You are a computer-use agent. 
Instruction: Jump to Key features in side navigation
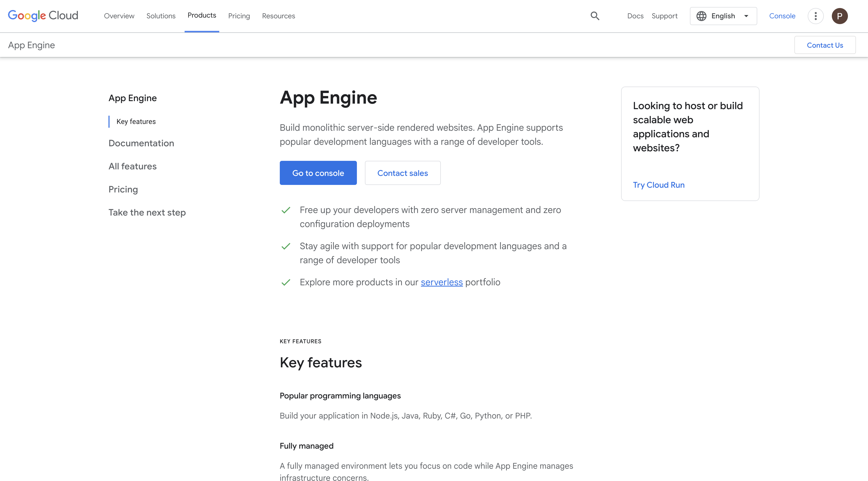[136, 121]
